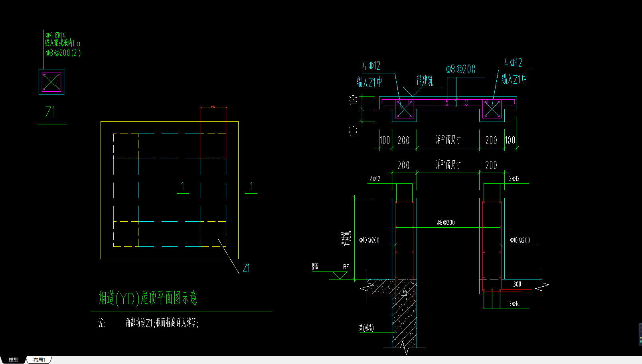The height and width of the screenshot is (364, 642).
Task: Select the Z1 label under column section
Action: [x=50, y=112]
